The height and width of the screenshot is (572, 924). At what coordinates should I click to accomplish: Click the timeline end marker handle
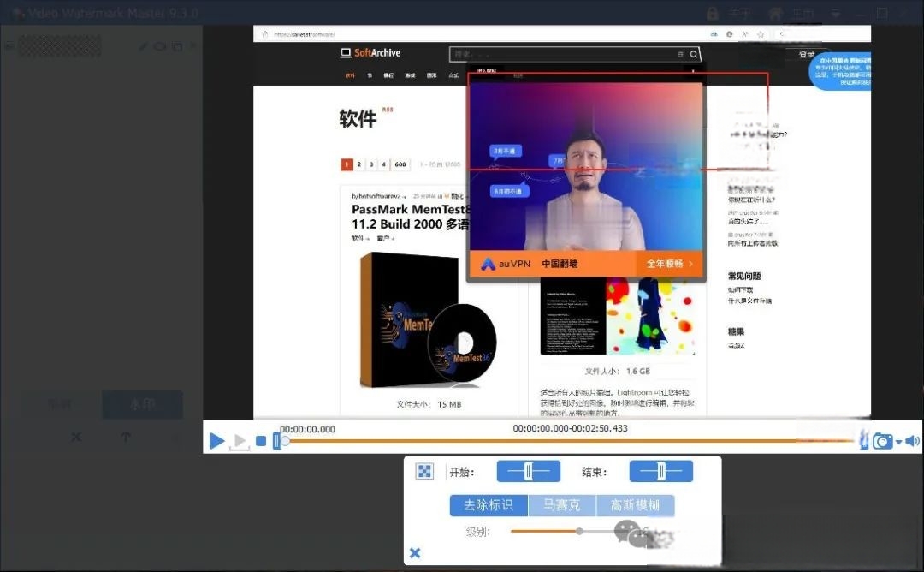(x=864, y=440)
